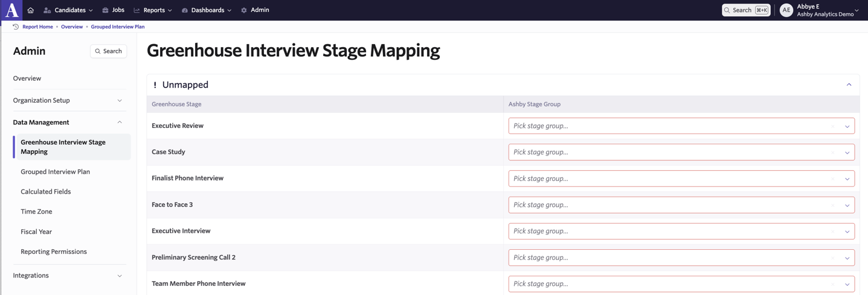Clear the Executive Interview stage group selection
Viewport: 868px width, 295px height.
point(833,231)
